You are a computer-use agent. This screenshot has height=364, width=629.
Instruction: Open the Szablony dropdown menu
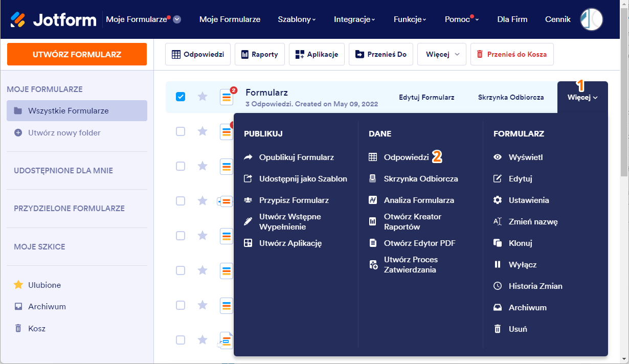coord(297,19)
